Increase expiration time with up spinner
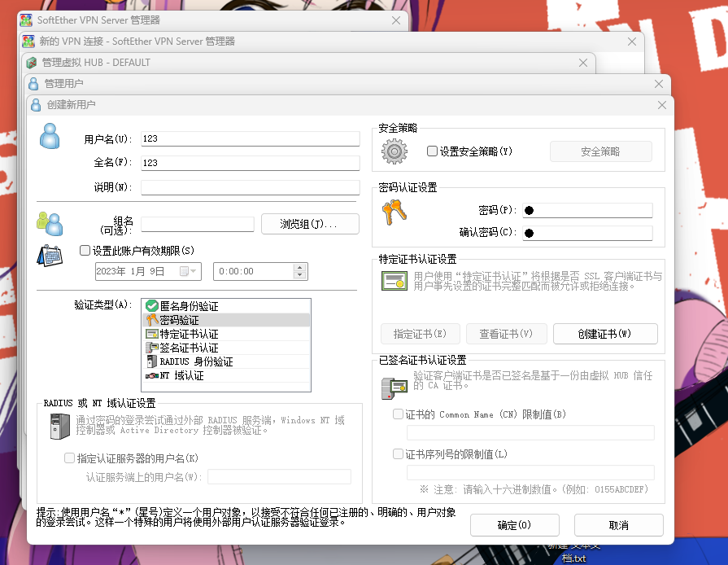728x565 pixels. [x=300, y=268]
